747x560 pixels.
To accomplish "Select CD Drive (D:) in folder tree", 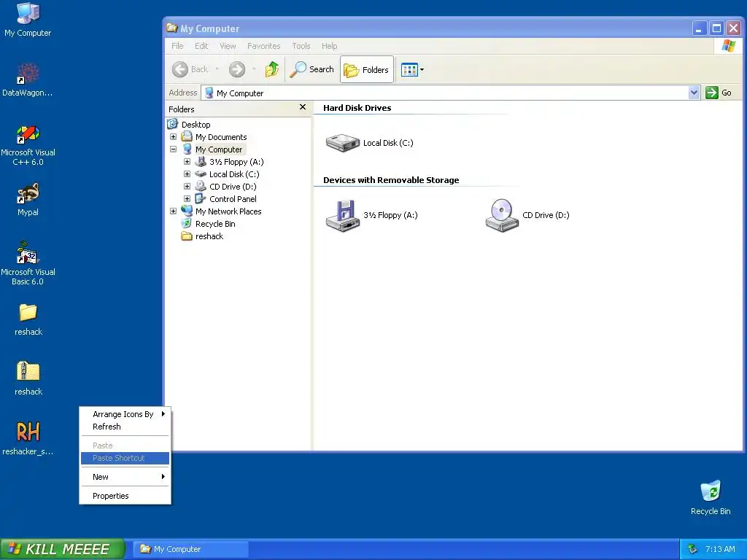I will click(x=233, y=187).
